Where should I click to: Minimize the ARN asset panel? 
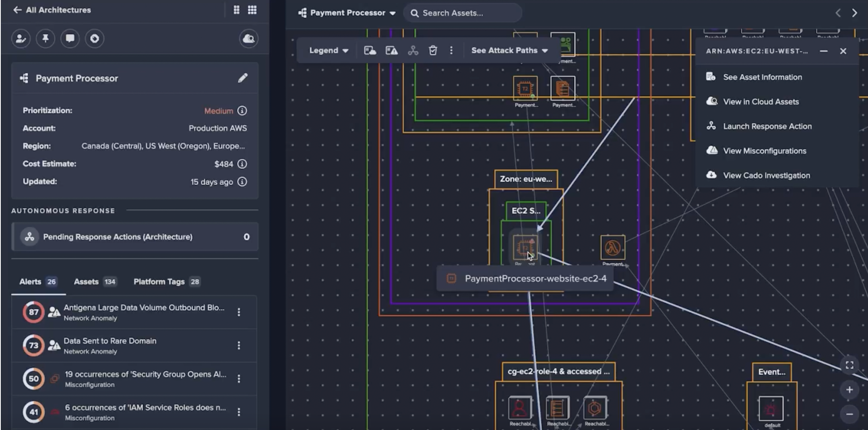pyautogui.click(x=824, y=51)
